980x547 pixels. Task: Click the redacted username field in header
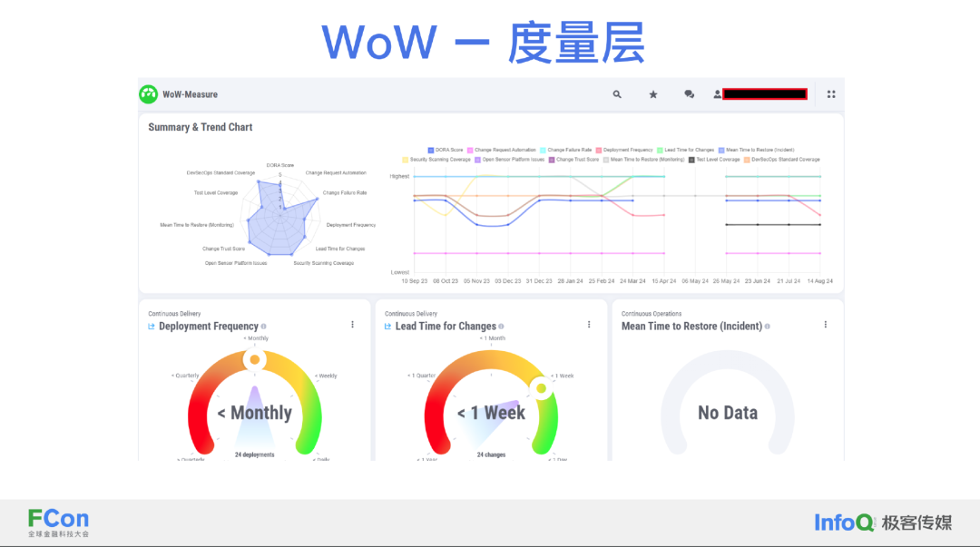pyautogui.click(x=765, y=94)
